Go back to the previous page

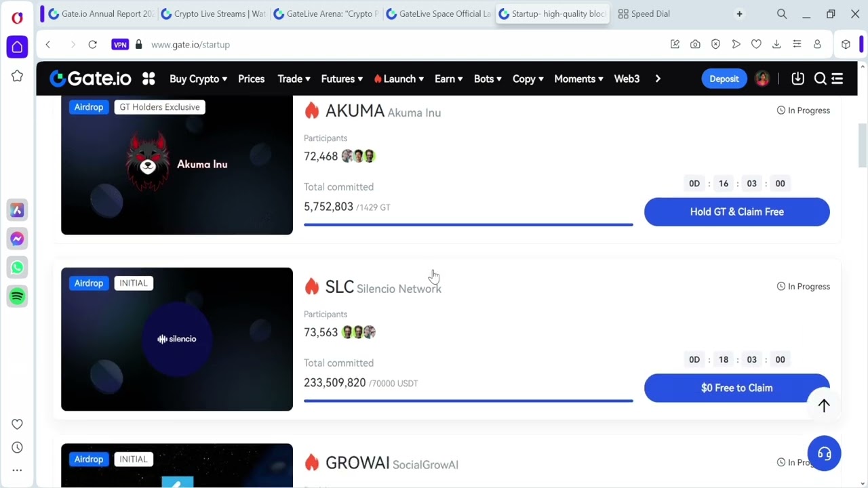48,44
